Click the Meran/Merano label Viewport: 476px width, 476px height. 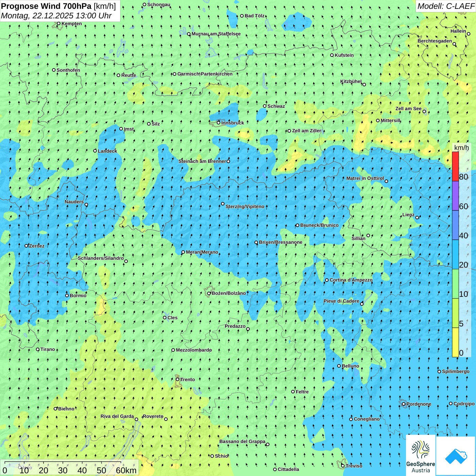click(202, 252)
